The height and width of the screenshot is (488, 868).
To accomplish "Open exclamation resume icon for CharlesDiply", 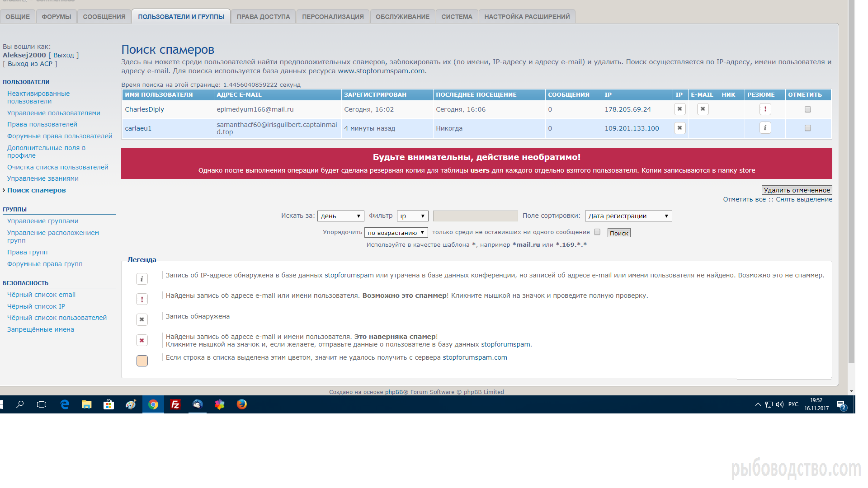I will pyautogui.click(x=765, y=109).
